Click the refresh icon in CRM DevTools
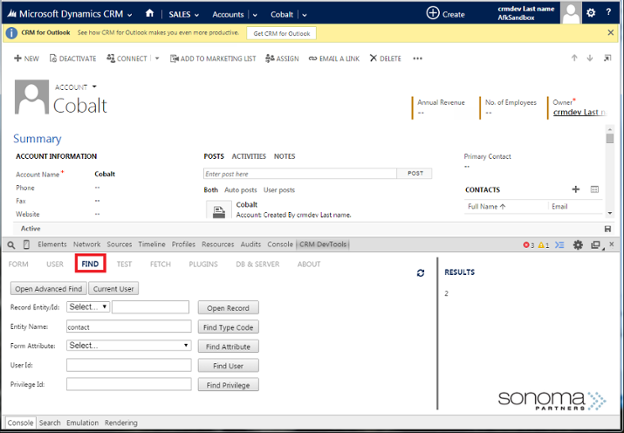Screen dimensions: 624x433 point(421,272)
